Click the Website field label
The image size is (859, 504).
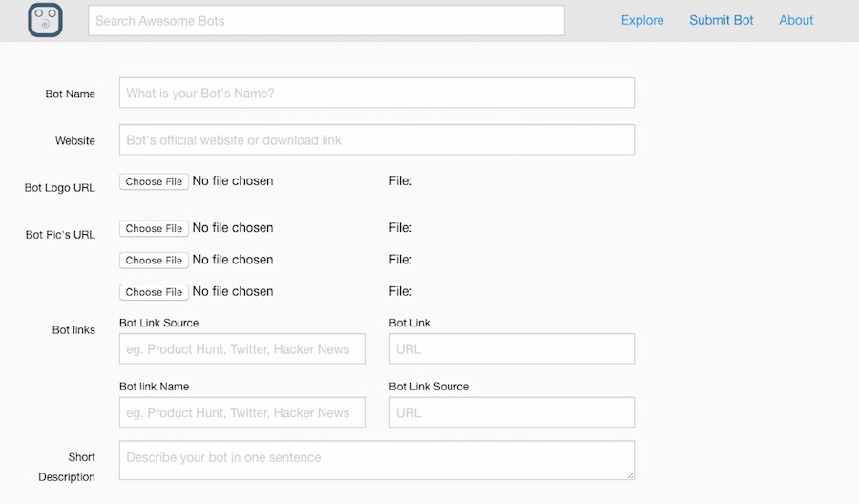75,141
